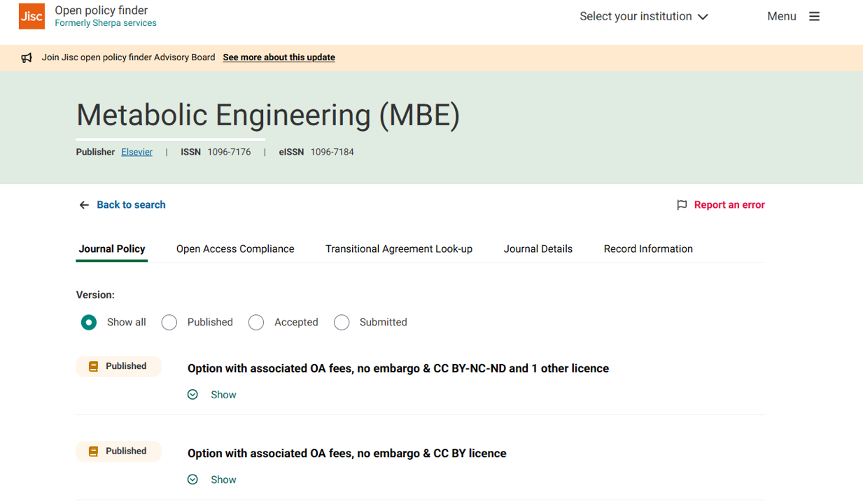Select the Published version radio button
Screen dimensions: 863x504
click(x=169, y=322)
